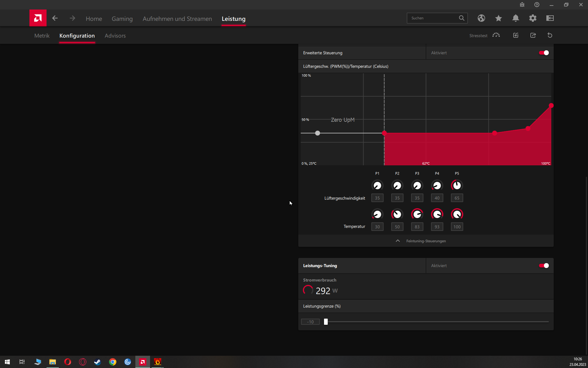Open notifications bell icon
Viewport: 588px width, 368px height.
coord(515,18)
